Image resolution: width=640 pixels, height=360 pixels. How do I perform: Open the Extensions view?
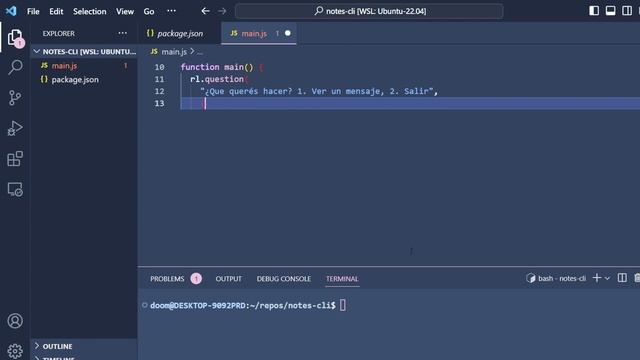(15, 159)
